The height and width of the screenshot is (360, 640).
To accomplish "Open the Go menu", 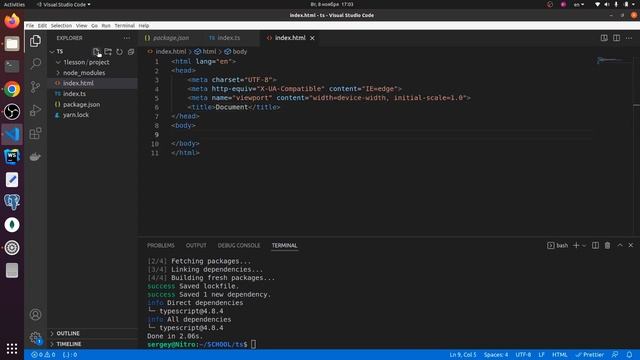I will (94, 25).
